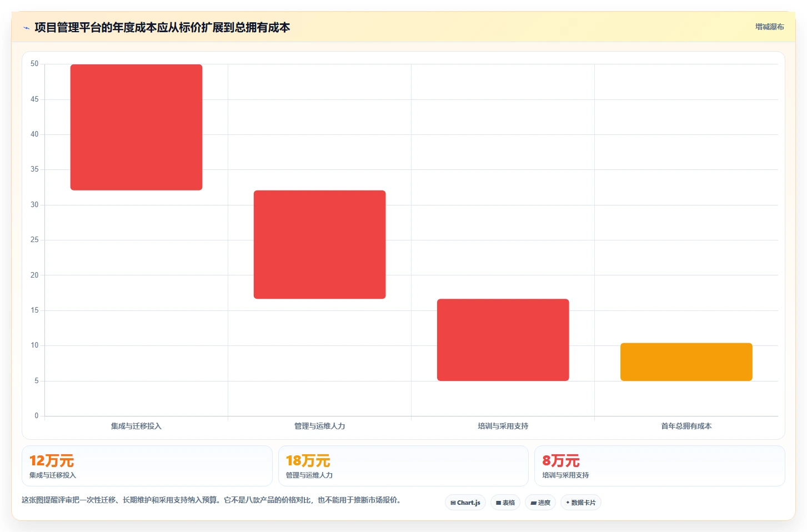Click the y-axis value 25
807x532 pixels.
tap(34, 240)
